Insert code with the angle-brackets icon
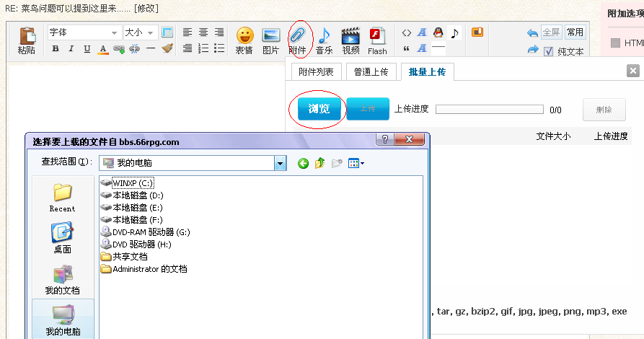The height and width of the screenshot is (339, 644). coord(407,33)
